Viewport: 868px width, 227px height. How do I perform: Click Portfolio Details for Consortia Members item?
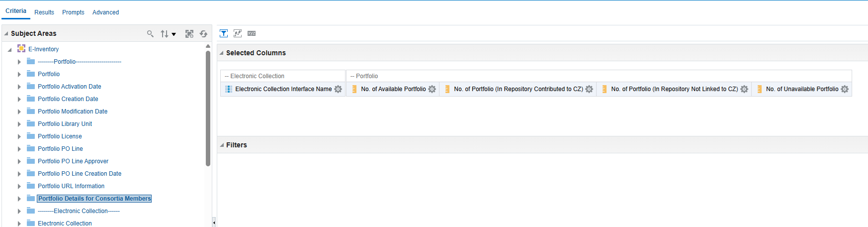pyautogui.click(x=94, y=199)
